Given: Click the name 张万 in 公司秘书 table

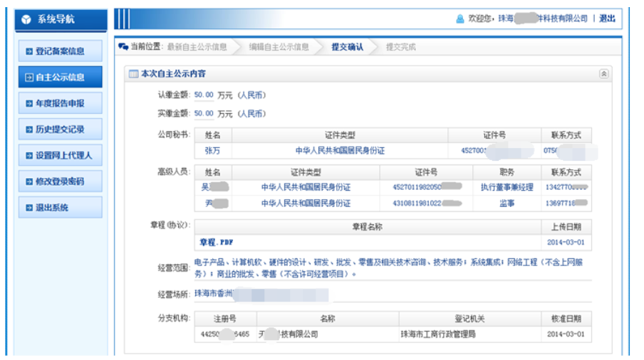Looking at the screenshot, I should (x=213, y=151).
